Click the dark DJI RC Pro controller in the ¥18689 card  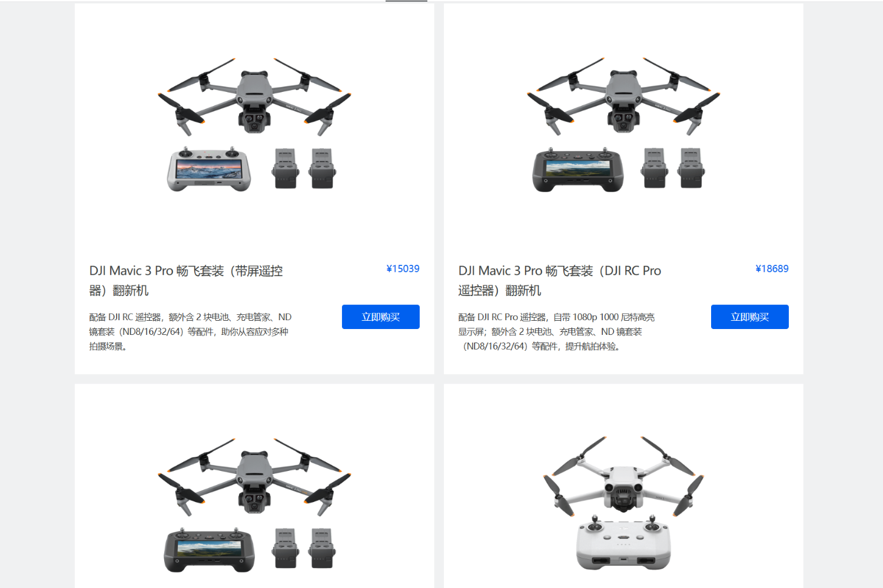point(578,170)
